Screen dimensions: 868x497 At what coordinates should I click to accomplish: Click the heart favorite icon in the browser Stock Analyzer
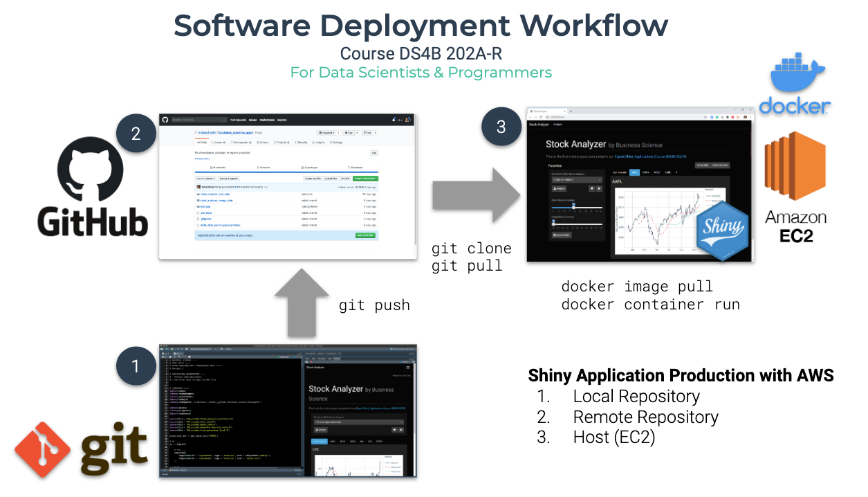click(591, 188)
